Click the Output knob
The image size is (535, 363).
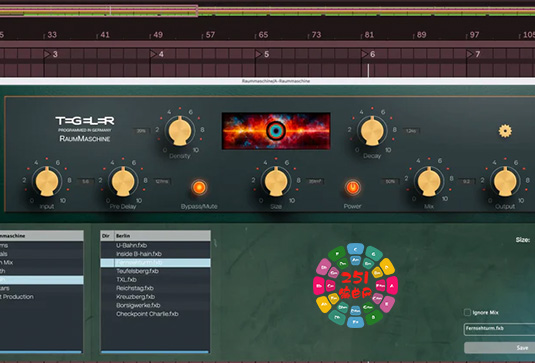tap(505, 182)
